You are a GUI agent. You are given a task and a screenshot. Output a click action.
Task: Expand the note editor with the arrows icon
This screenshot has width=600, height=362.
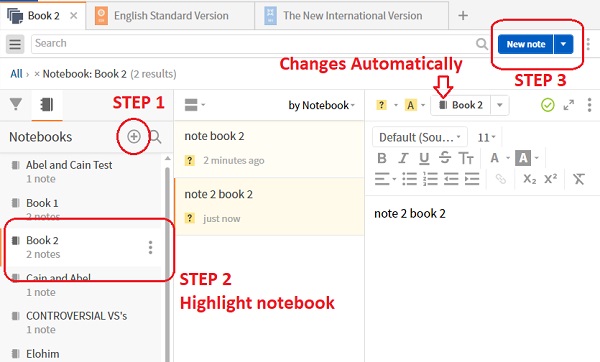coord(569,105)
